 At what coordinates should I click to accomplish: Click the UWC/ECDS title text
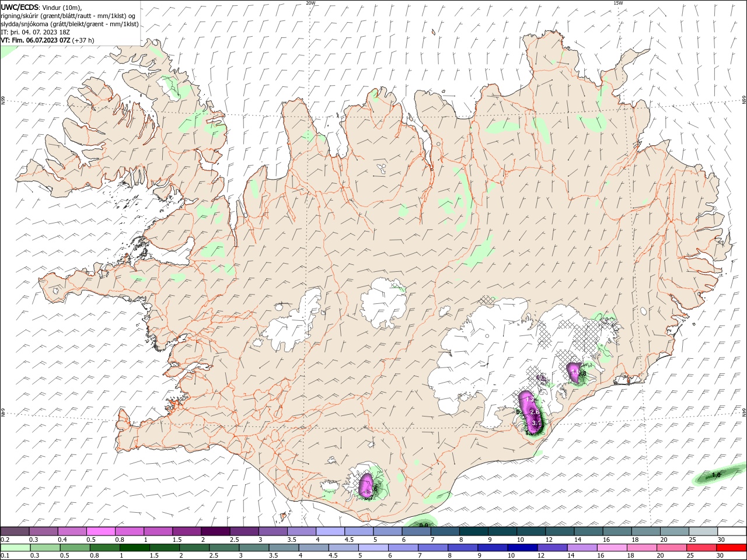point(20,7)
